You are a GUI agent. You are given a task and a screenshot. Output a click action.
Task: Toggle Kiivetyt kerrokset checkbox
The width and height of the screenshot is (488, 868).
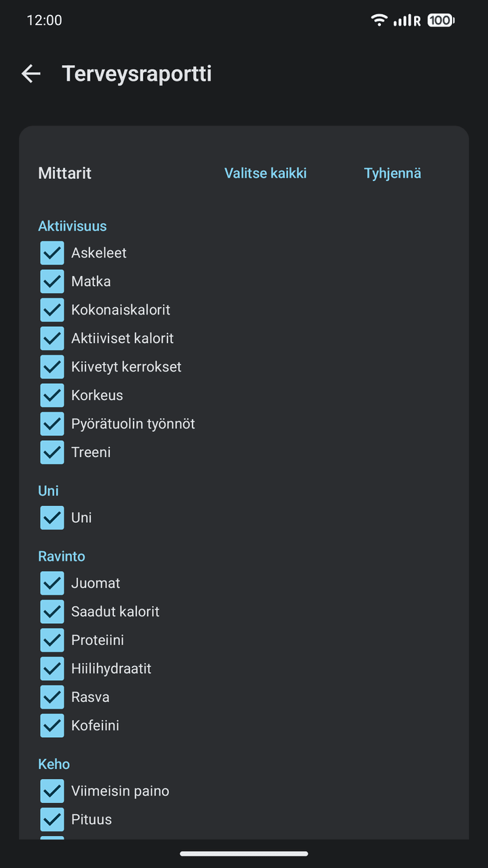pos(52,367)
